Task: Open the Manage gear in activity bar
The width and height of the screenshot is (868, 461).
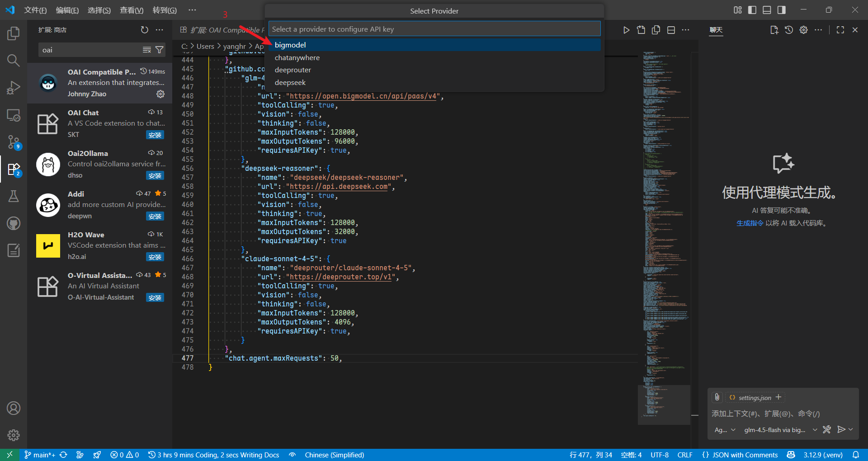Action: click(x=14, y=435)
